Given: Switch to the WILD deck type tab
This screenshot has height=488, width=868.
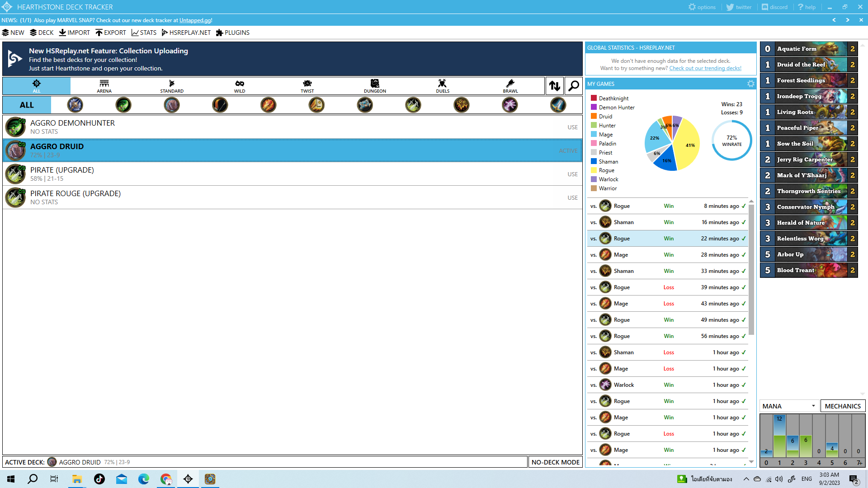Looking at the screenshot, I should (x=240, y=86).
